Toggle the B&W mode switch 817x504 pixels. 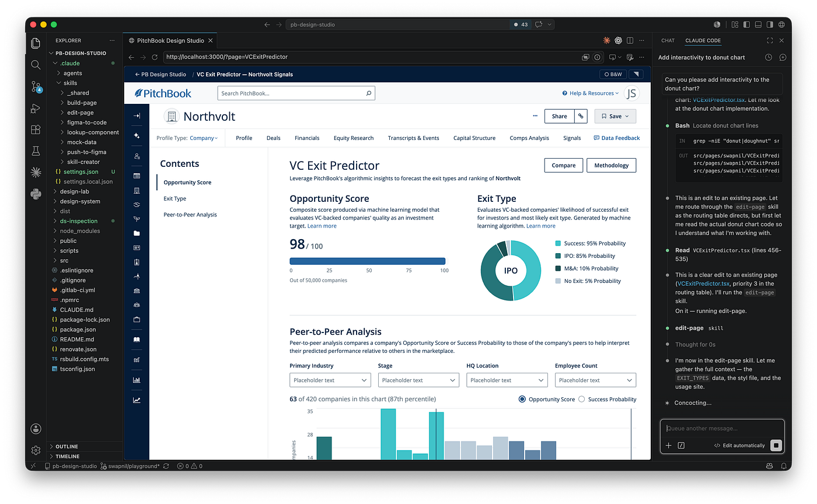point(613,75)
